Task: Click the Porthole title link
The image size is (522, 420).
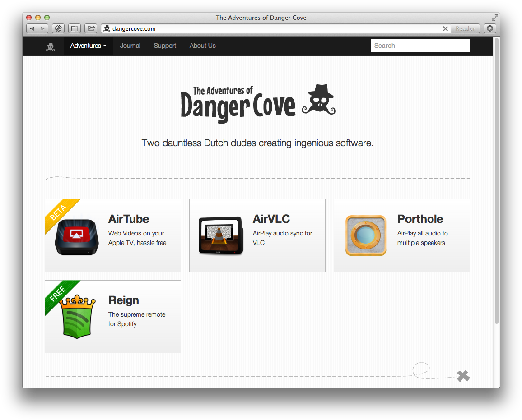Action: coord(420,219)
